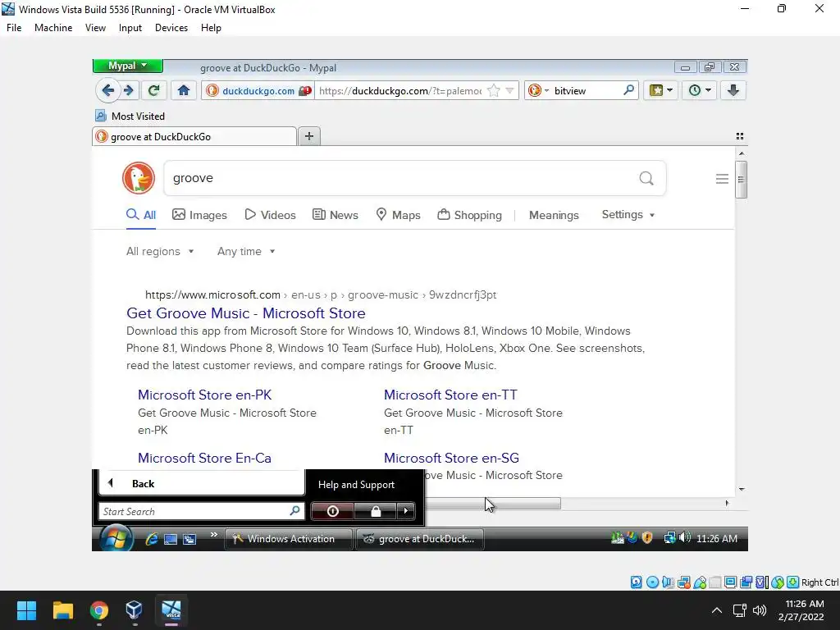
Task: Click the bookmark star in the URL bar
Action: click(493, 90)
